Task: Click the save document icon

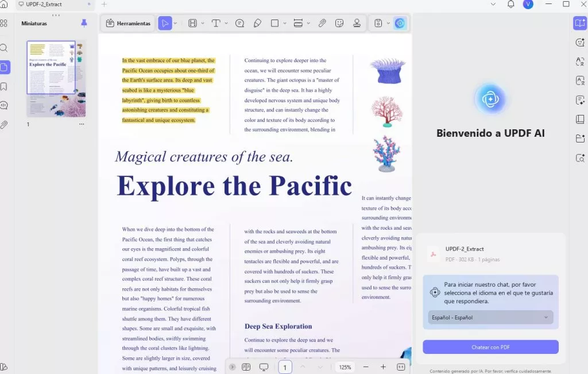Action: click(x=378, y=23)
